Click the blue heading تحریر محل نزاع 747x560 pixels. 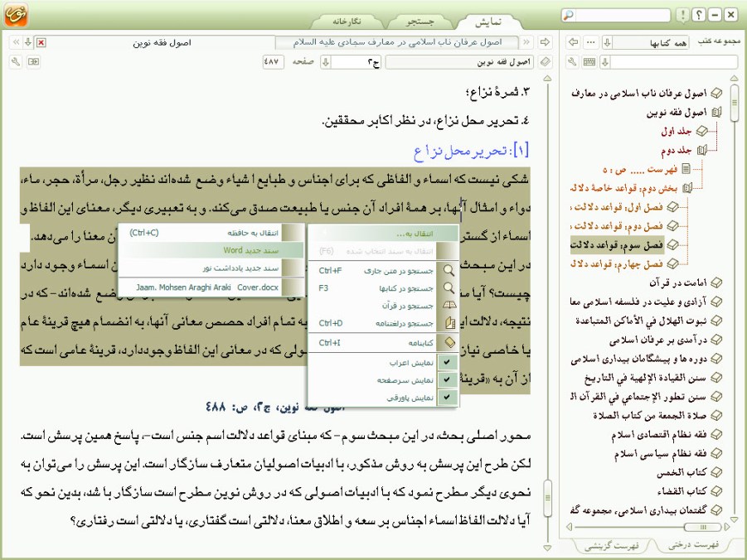point(471,151)
